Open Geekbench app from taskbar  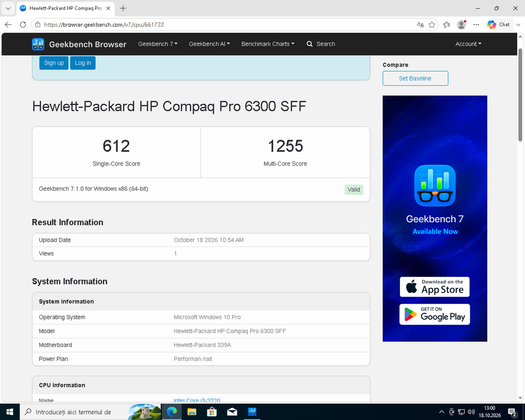click(252, 412)
